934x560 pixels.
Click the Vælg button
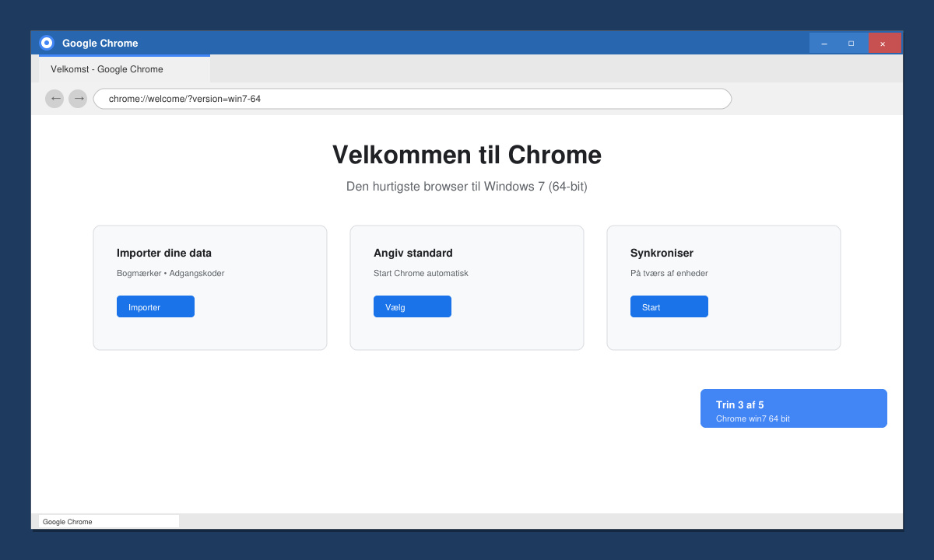(413, 306)
